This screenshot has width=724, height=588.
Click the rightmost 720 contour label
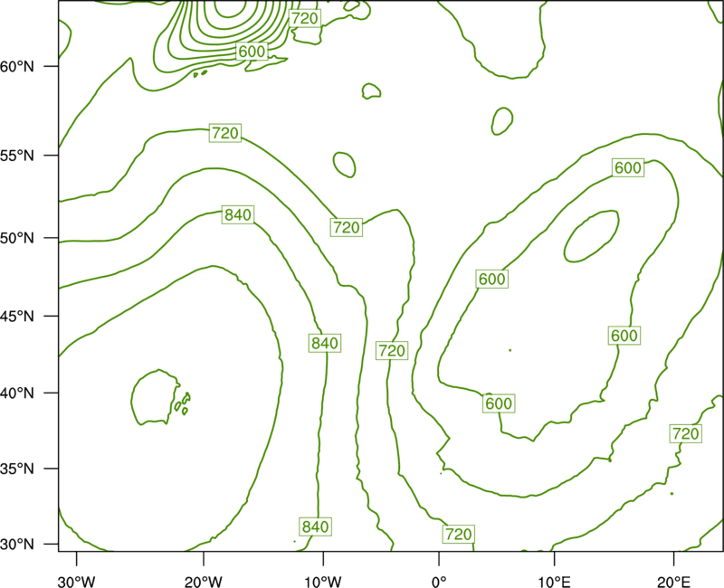point(686,434)
